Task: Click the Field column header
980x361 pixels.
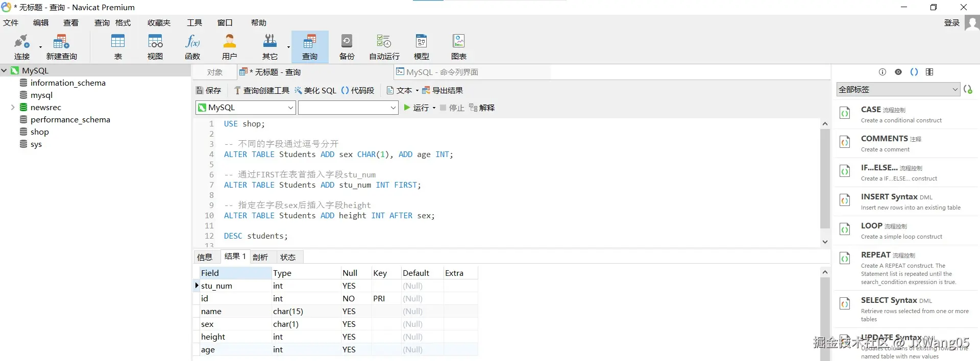Action: click(x=235, y=273)
